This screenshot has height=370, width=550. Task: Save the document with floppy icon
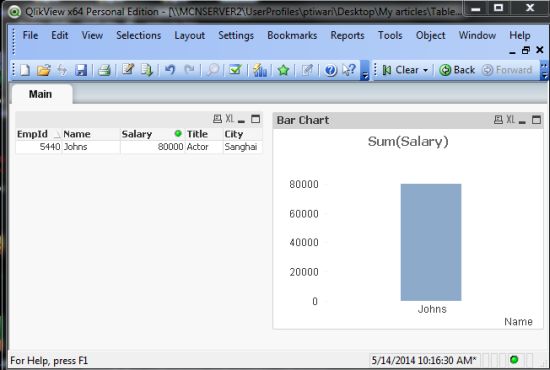81,70
